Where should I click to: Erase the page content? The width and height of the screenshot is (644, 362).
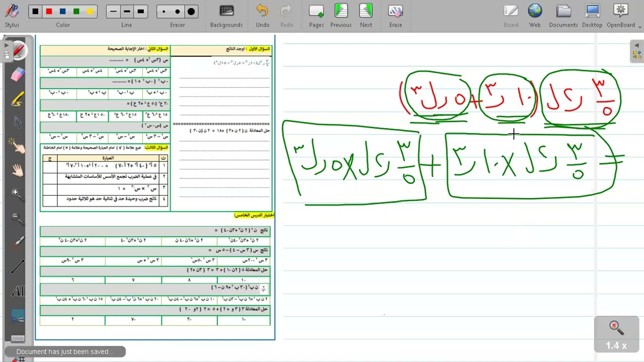pyautogui.click(x=395, y=15)
